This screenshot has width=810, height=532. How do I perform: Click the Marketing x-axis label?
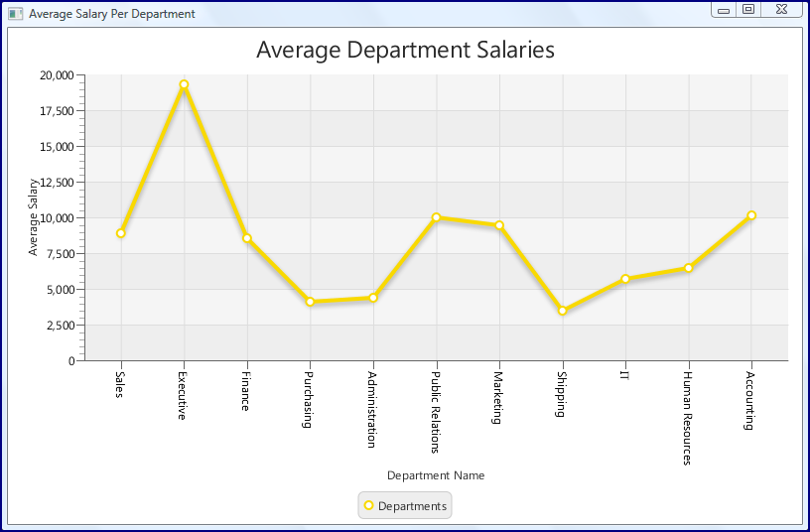click(x=497, y=398)
